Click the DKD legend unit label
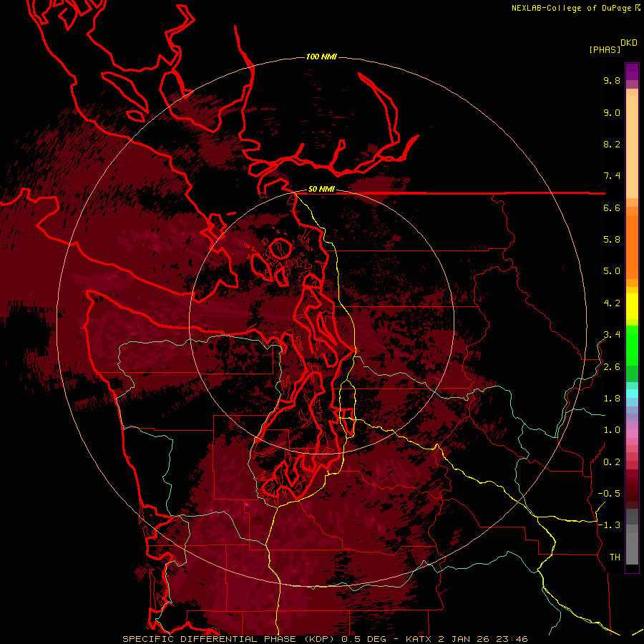 coord(629,43)
